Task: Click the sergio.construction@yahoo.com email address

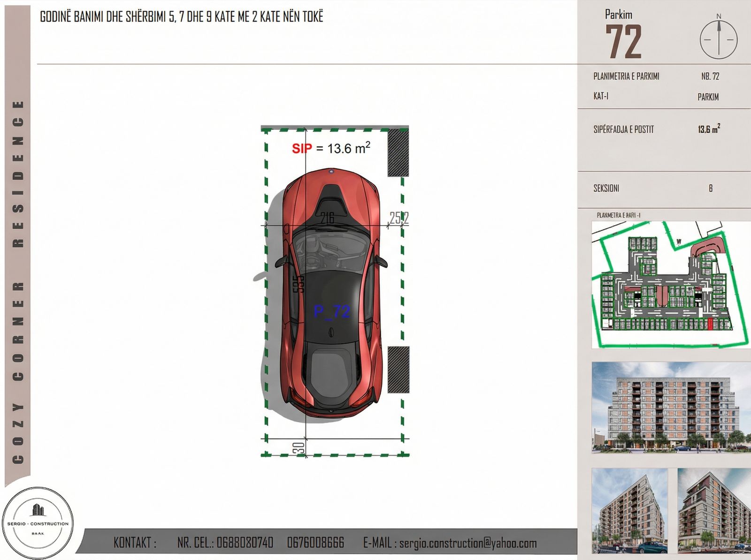Action: 467,543
